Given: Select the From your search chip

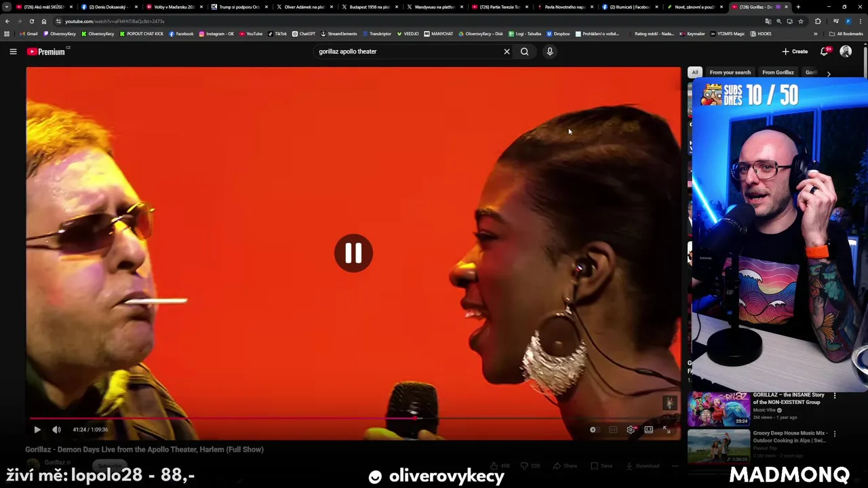Looking at the screenshot, I should coord(730,73).
